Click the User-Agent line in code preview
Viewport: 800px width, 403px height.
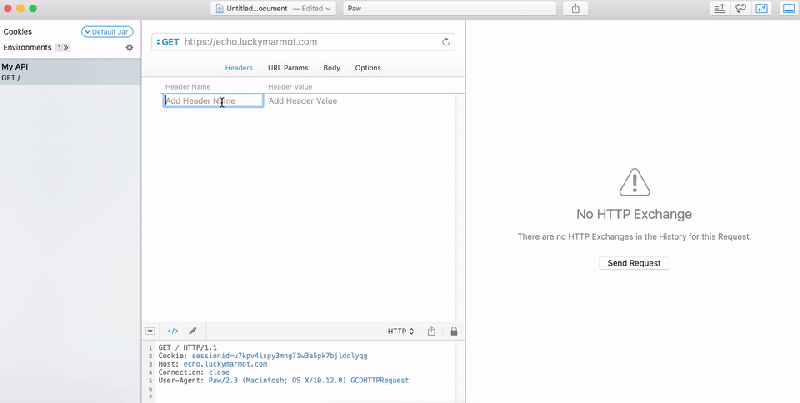click(284, 381)
